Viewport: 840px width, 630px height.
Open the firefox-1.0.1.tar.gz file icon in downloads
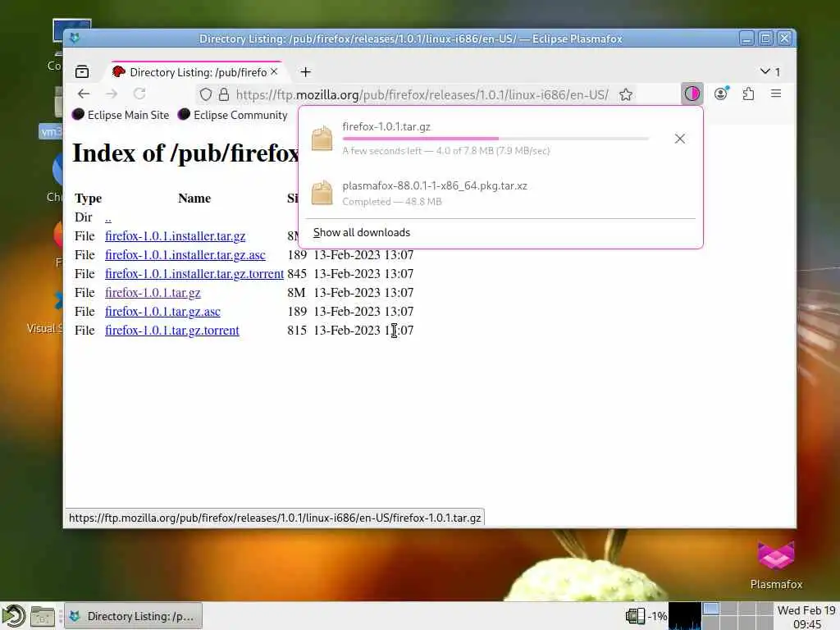pos(322,138)
